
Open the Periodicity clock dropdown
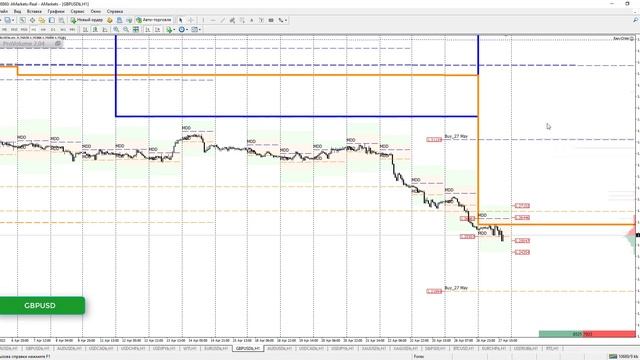183,29
